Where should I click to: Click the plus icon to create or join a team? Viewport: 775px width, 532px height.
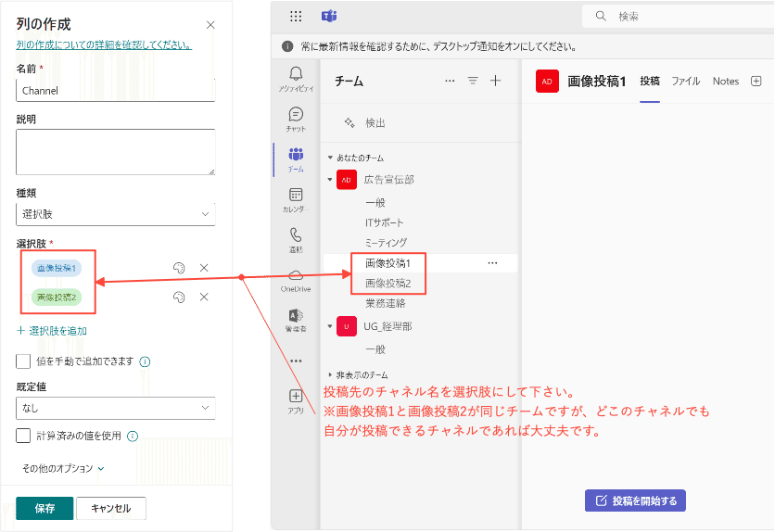[495, 81]
